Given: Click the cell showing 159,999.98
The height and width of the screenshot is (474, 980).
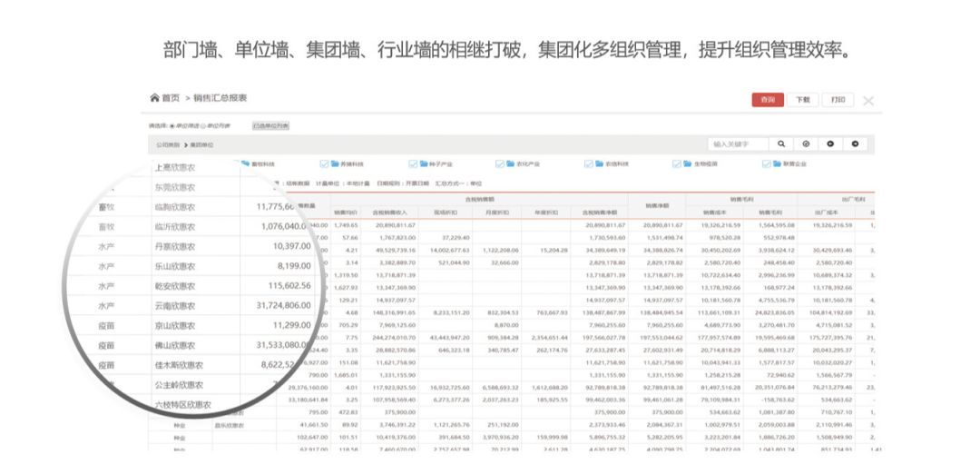Looking at the screenshot, I should click(551, 437).
